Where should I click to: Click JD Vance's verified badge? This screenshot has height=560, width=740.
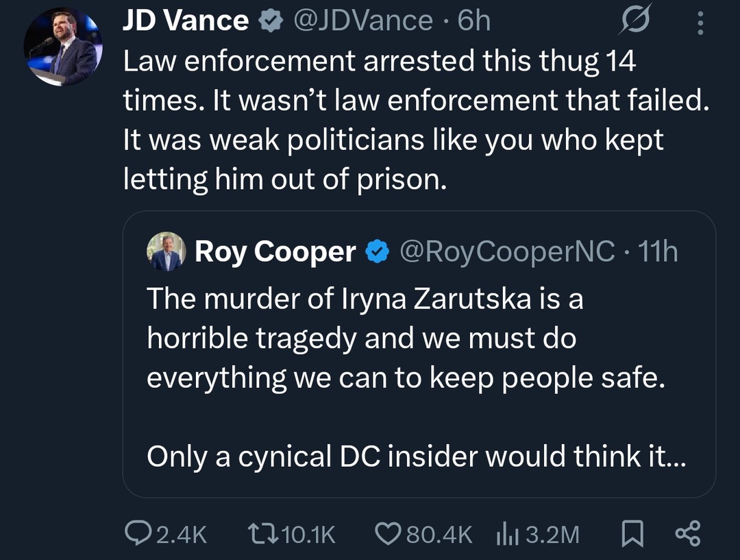(271, 22)
